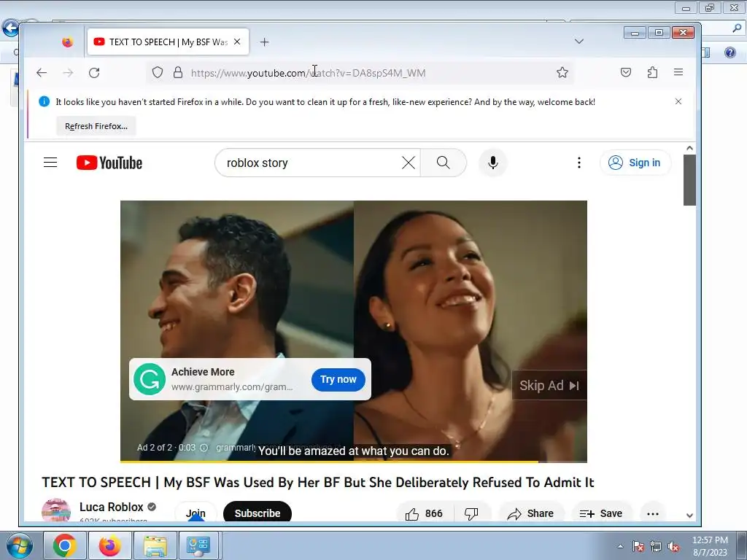Open File Explorer from taskbar
Viewport: 747px width, 560px height.
155,545
